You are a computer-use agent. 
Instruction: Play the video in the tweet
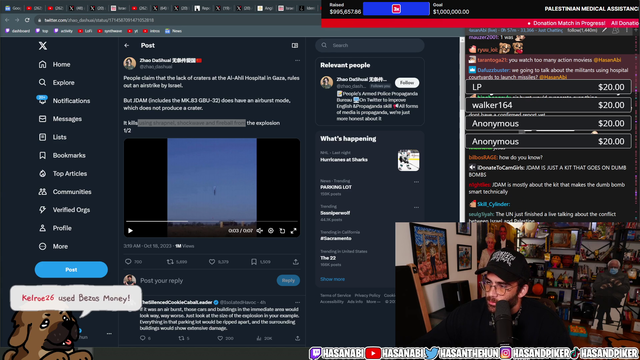click(131, 231)
